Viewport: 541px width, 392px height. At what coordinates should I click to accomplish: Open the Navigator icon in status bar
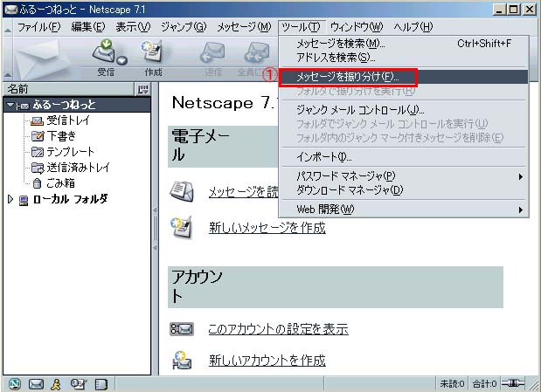click(x=15, y=384)
